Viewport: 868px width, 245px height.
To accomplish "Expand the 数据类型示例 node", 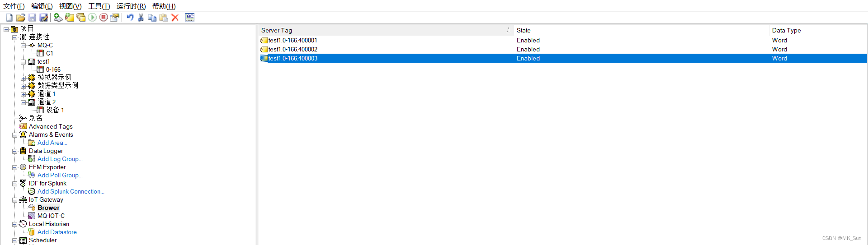I will (23, 86).
